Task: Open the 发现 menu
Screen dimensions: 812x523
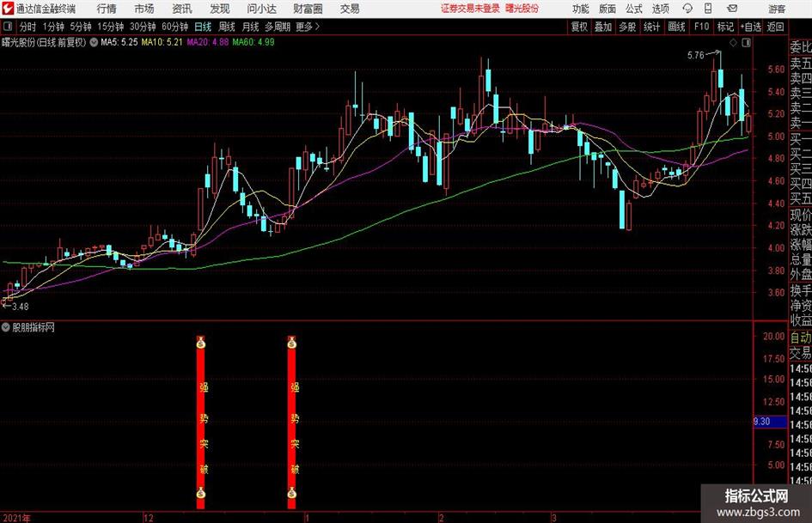Action: 220,9
